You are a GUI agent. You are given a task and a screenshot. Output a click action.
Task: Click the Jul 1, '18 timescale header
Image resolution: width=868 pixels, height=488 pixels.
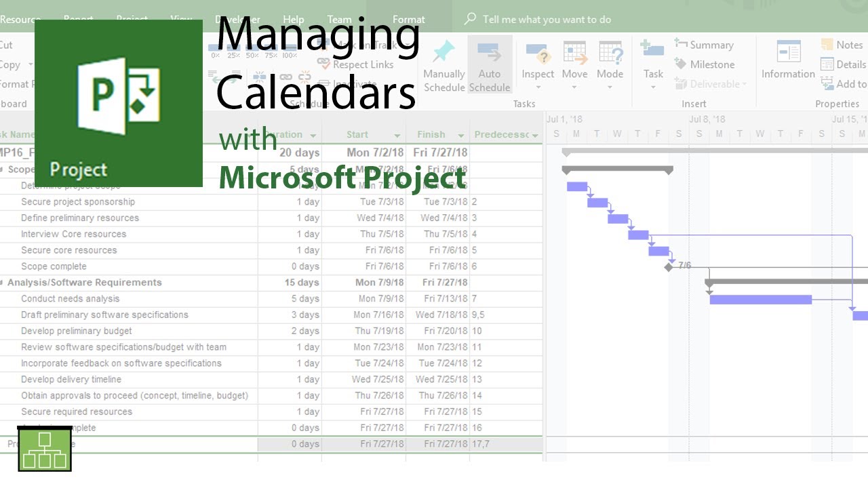coord(564,119)
